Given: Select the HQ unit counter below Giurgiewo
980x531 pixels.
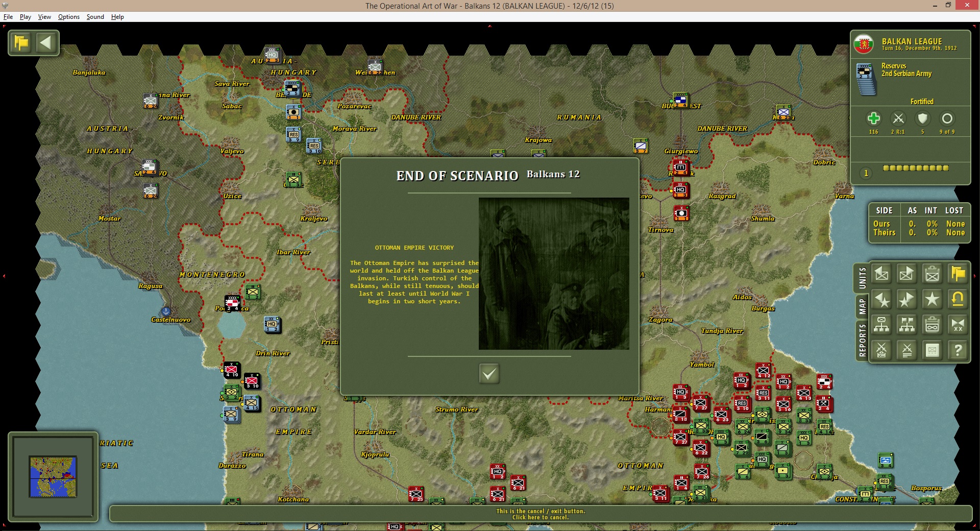Looking at the screenshot, I should click(x=680, y=190).
